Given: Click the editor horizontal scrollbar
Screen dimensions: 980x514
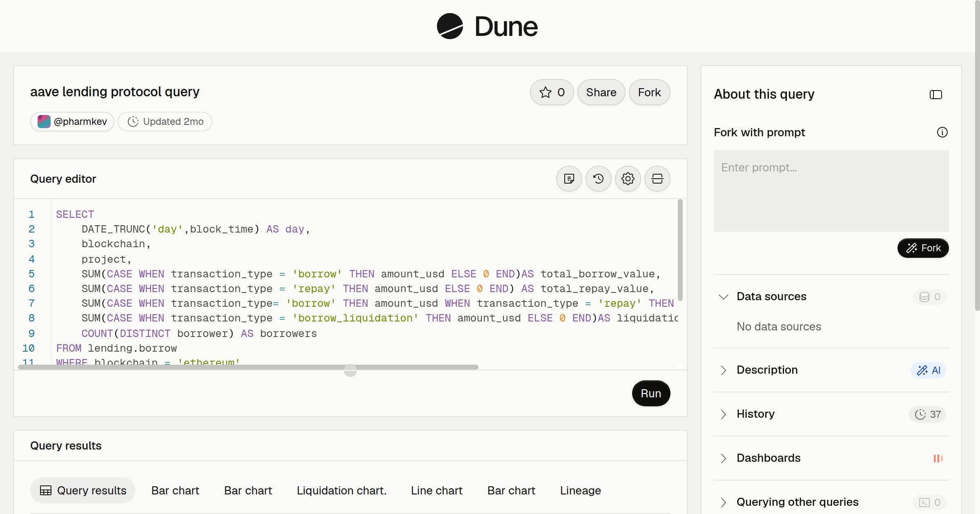Looking at the screenshot, I should point(248,367).
